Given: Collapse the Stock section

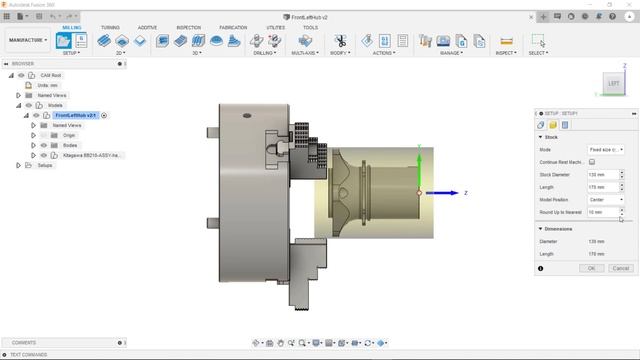Looking at the screenshot, I should [540, 137].
